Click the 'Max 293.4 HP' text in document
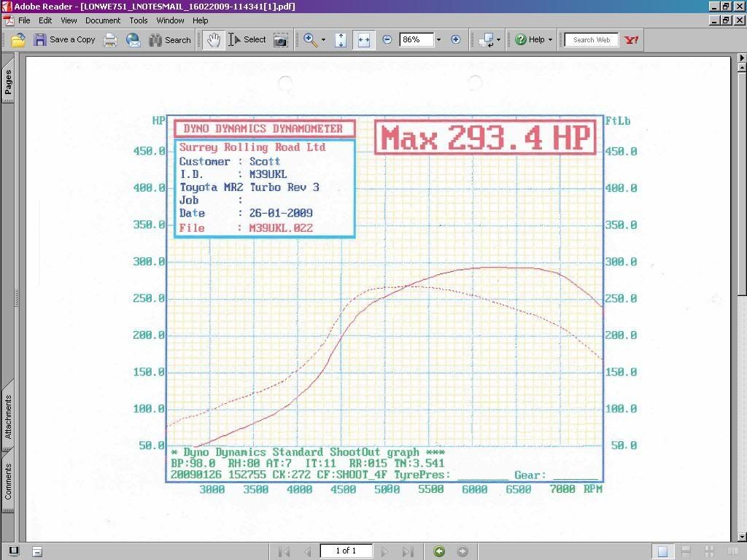Image resolution: width=747 pixels, height=560 pixels. click(x=485, y=138)
